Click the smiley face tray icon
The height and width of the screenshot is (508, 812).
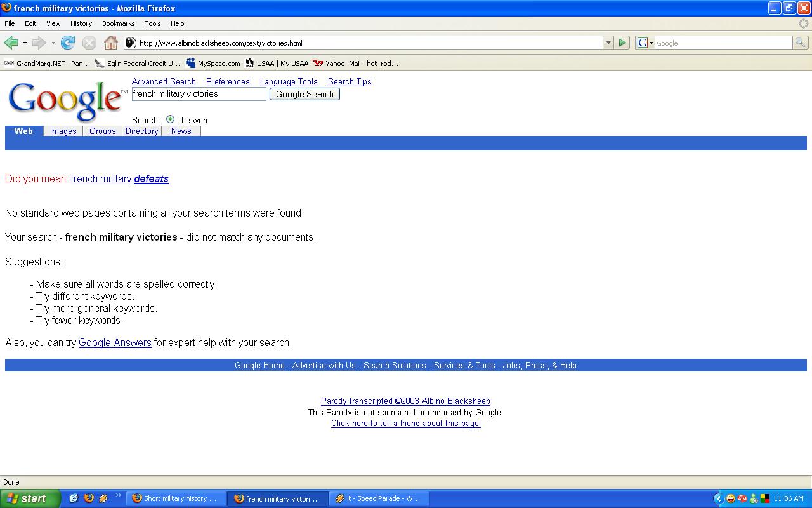click(731, 498)
